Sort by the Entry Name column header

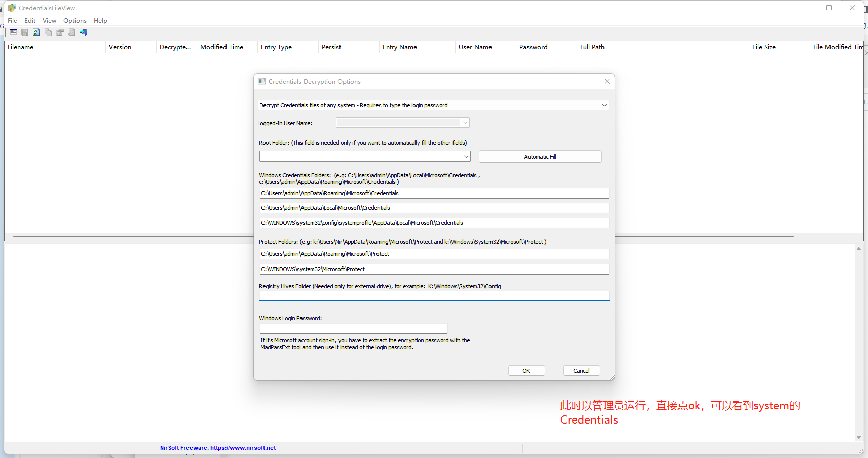coord(400,47)
